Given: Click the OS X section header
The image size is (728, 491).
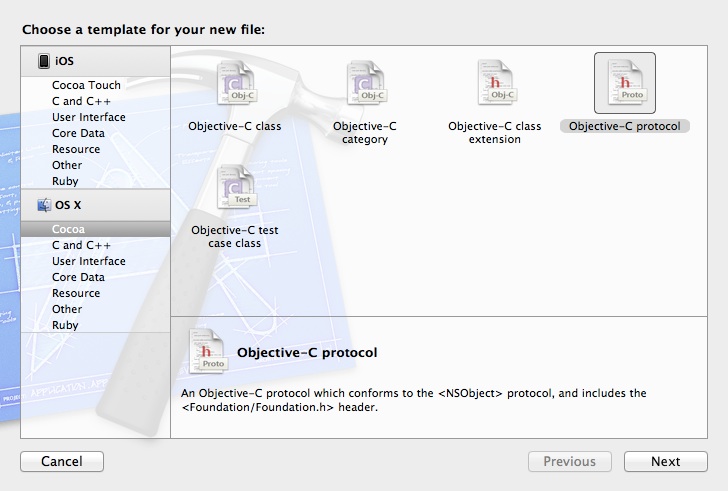Looking at the screenshot, I should point(96,205).
